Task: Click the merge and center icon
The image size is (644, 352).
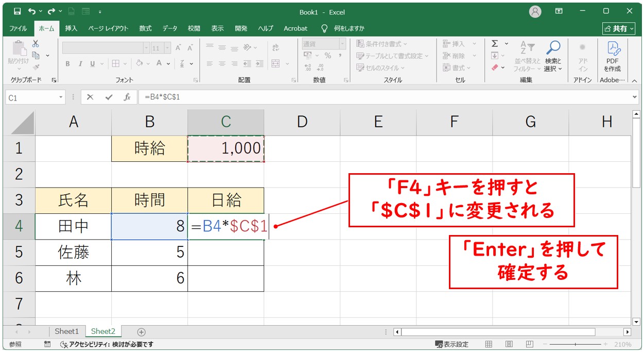Action: pyautogui.click(x=275, y=63)
